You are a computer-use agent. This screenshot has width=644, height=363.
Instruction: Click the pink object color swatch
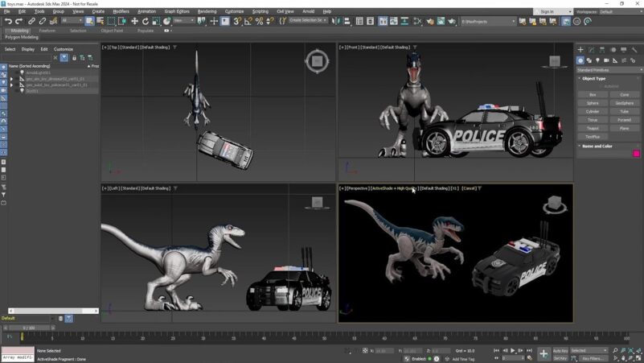pyautogui.click(x=636, y=154)
